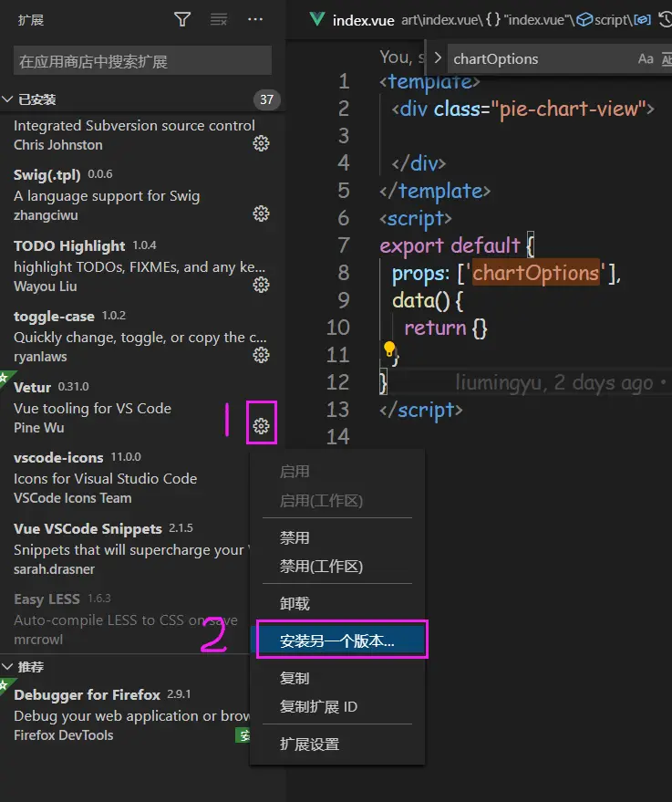Select 启用(工作区) in the context menu
The width and height of the screenshot is (672, 802).
point(337,500)
